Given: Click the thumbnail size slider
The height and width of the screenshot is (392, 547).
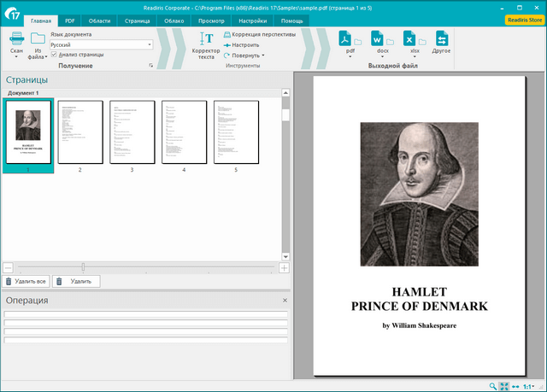Looking at the screenshot, I should 83,267.
